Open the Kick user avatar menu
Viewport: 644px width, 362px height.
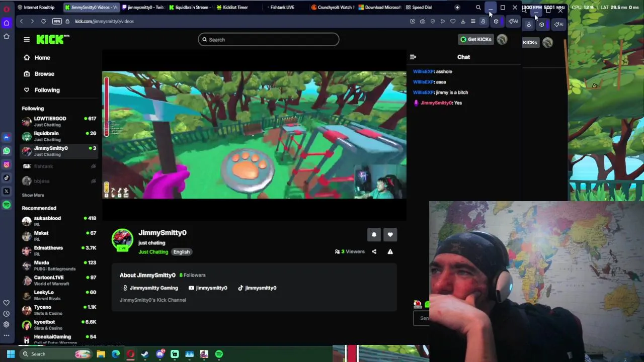click(502, 40)
